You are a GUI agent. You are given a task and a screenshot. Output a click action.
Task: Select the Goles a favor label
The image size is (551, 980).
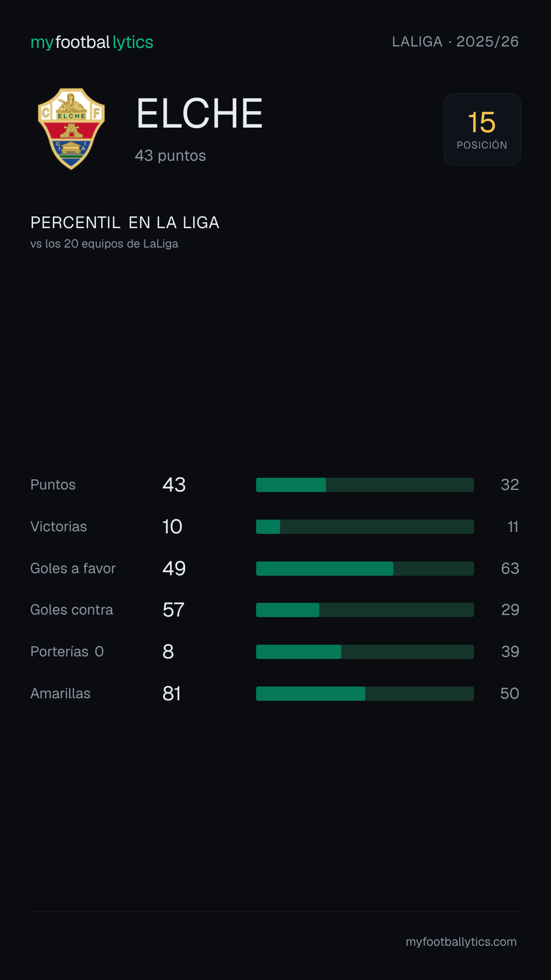click(73, 569)
